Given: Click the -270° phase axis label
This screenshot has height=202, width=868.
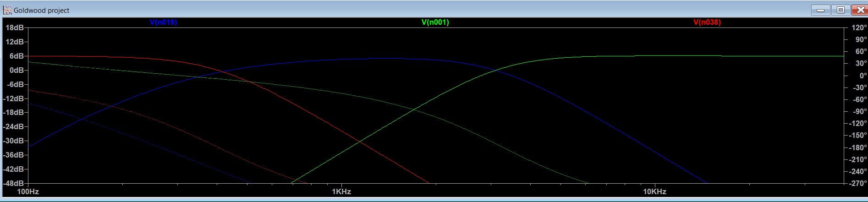Looking at the screenshot, I should point(858,183).
